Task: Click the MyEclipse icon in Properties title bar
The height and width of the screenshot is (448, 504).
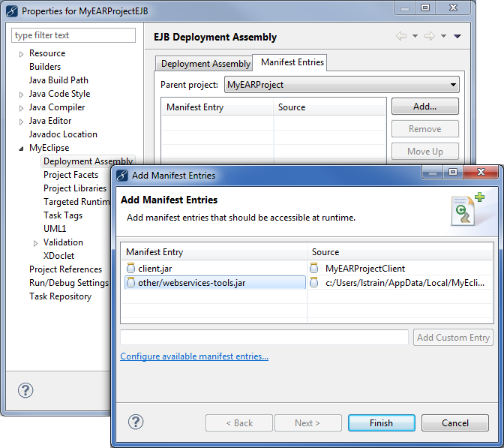Action: click(11, 11)
